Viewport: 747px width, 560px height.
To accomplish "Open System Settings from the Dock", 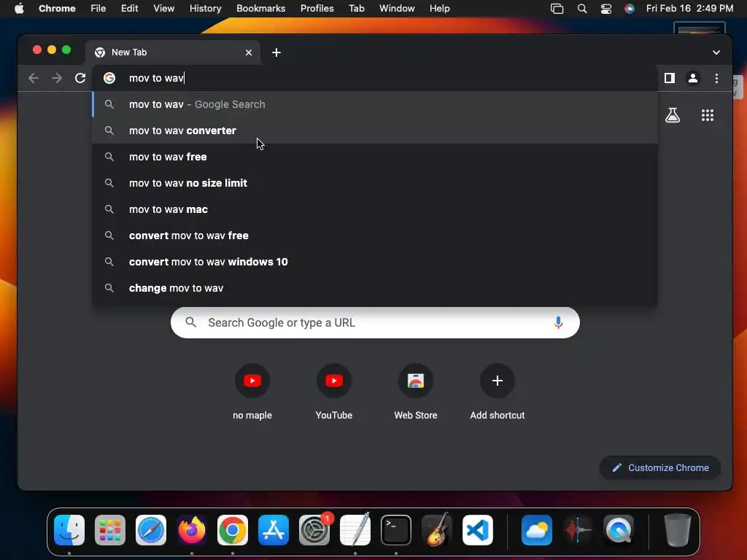I will (x=314, y=530).
